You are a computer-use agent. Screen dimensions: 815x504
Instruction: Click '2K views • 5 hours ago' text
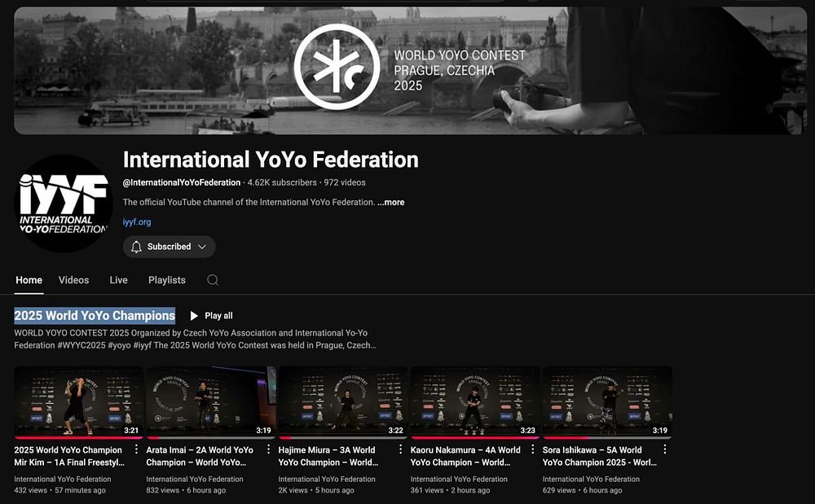click(316, 490)
